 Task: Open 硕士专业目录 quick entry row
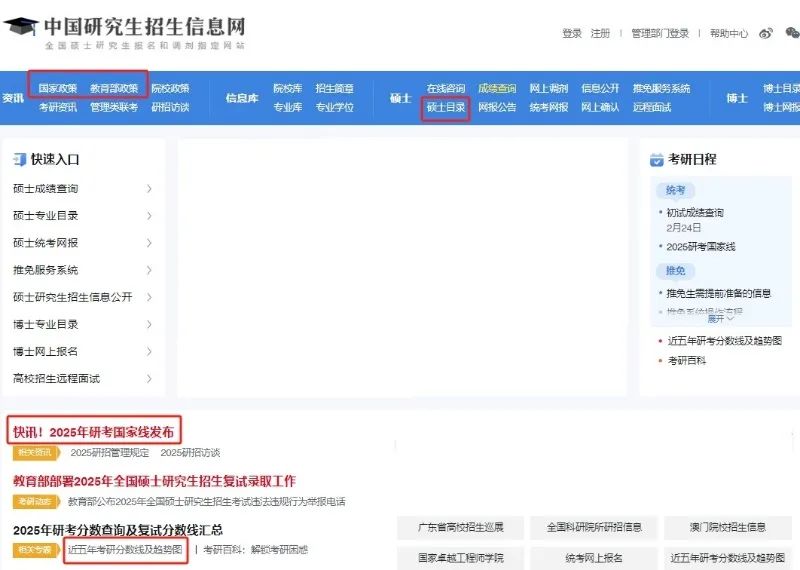[45, 216]
